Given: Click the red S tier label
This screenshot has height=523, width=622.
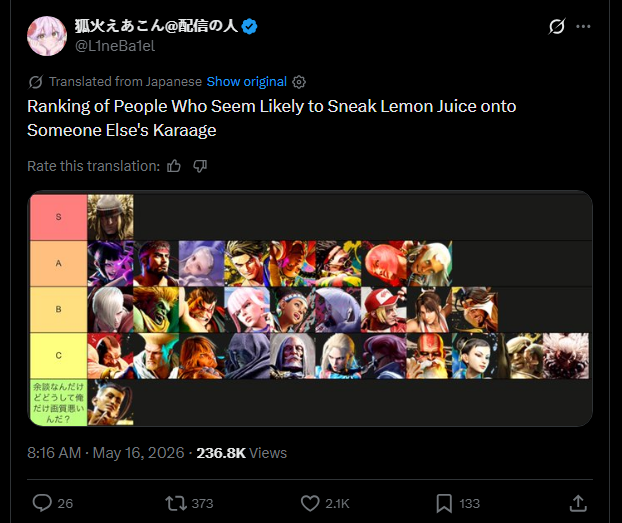Looking at the screenshot, I should pos(59,217).
